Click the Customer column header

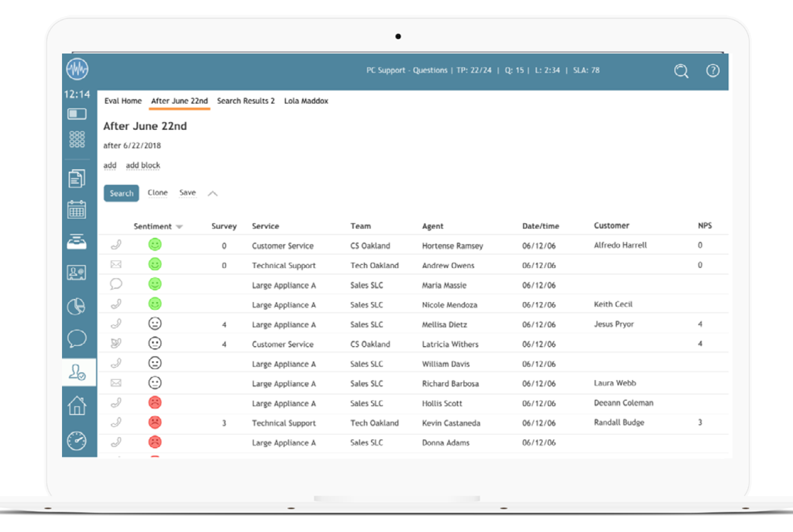click(x=612, y=226)
